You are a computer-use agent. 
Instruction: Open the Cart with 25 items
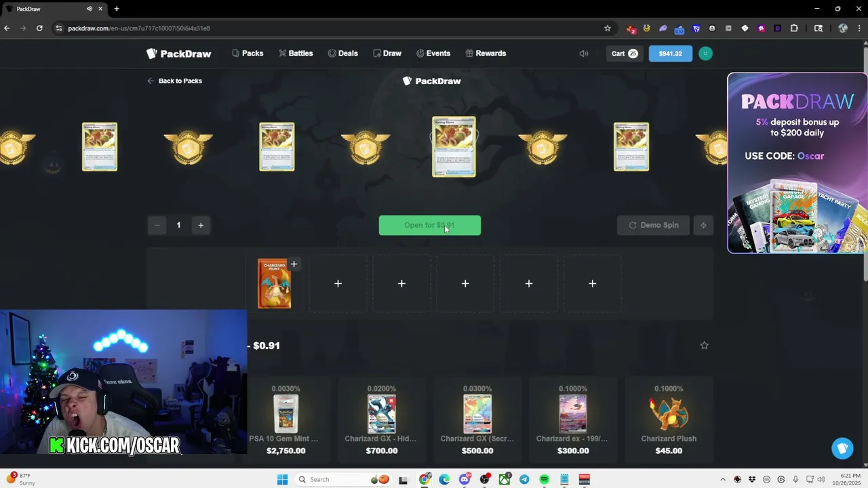pos(624,54)
